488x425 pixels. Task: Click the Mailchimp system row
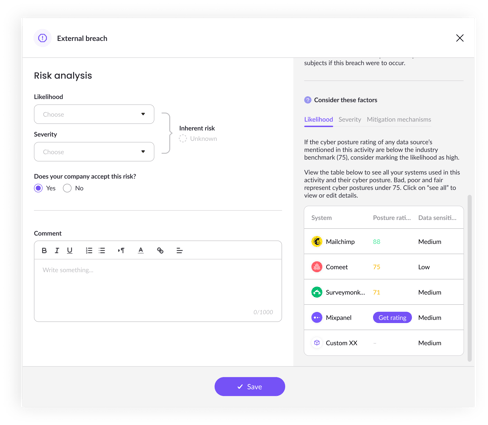tap(384, 241)
